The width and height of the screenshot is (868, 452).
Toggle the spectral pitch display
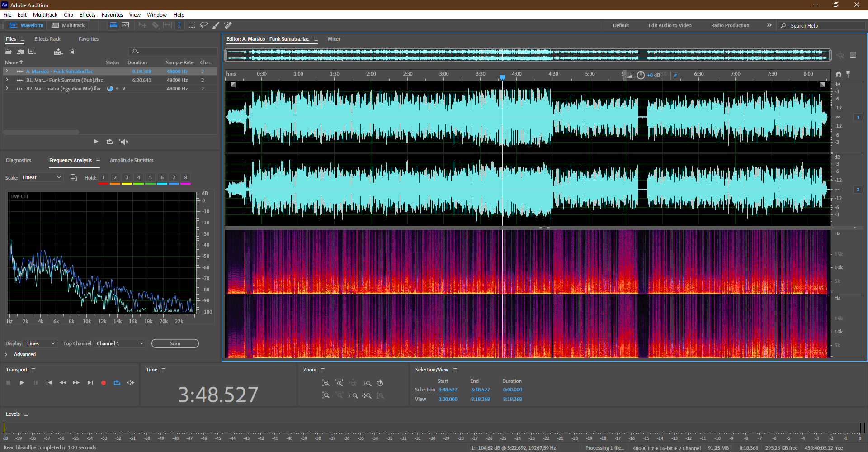(x=125, y=25)
